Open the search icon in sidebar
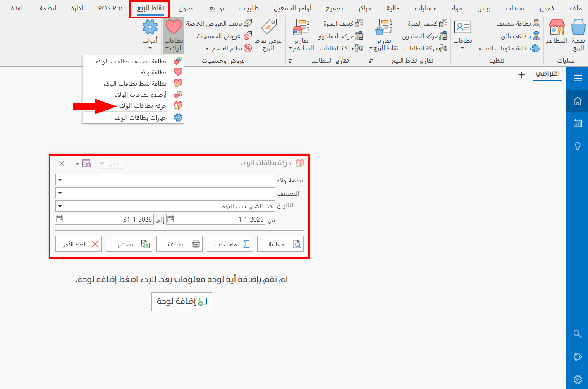 point(578,334)
